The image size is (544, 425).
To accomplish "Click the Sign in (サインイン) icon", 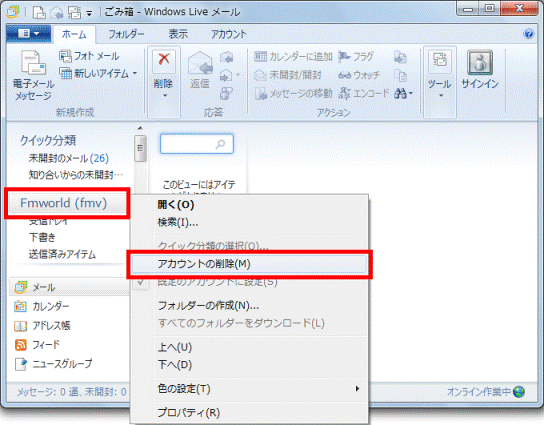I will [480, 62].
